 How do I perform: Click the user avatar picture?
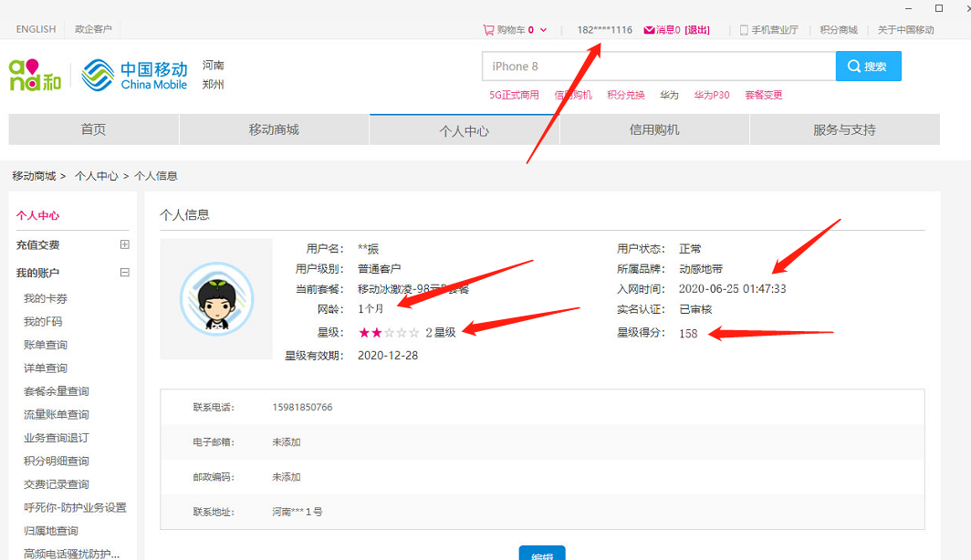217,299
